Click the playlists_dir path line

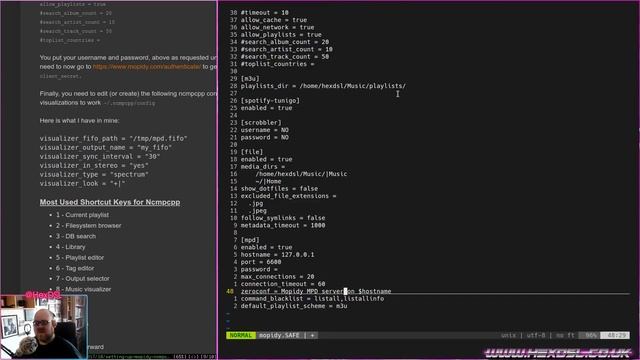click(x=323, y=86)
